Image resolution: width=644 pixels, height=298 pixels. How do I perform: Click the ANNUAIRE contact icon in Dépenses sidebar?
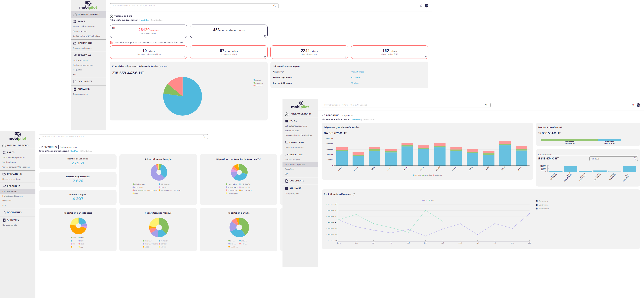click(x=287, y=188)
